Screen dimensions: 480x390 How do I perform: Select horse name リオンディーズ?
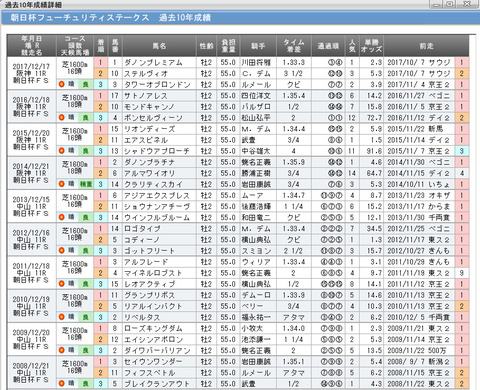pos(150,129)
